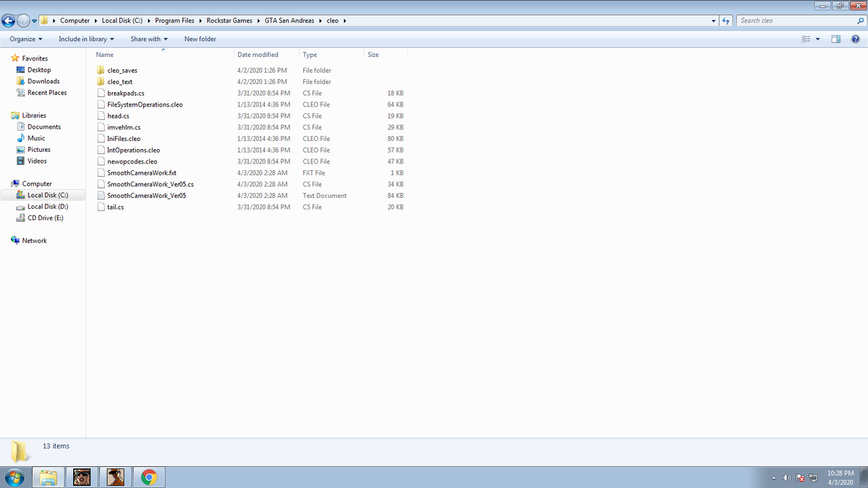
Task: Select the breakpads.cs file icon
Action: [101, 93]
